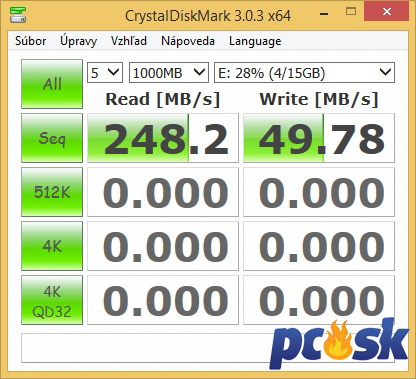Click the Read [MB/s] column header
This screenshot has width=416, height=379.
click(163, 99)
